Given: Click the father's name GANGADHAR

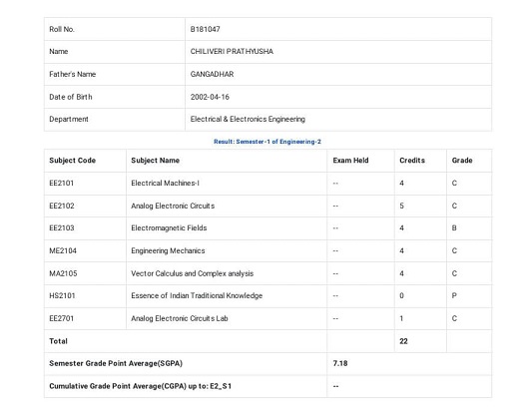Looking at the screenshot, I should pos(212,74).
